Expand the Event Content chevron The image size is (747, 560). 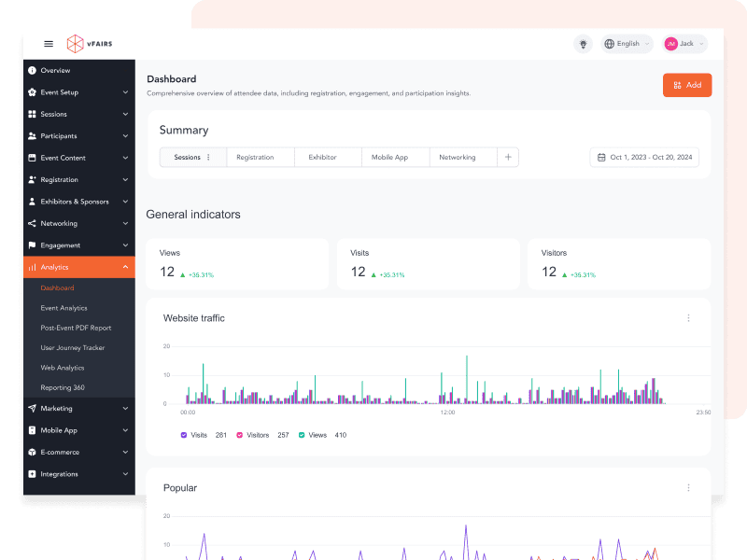(125, 158)
